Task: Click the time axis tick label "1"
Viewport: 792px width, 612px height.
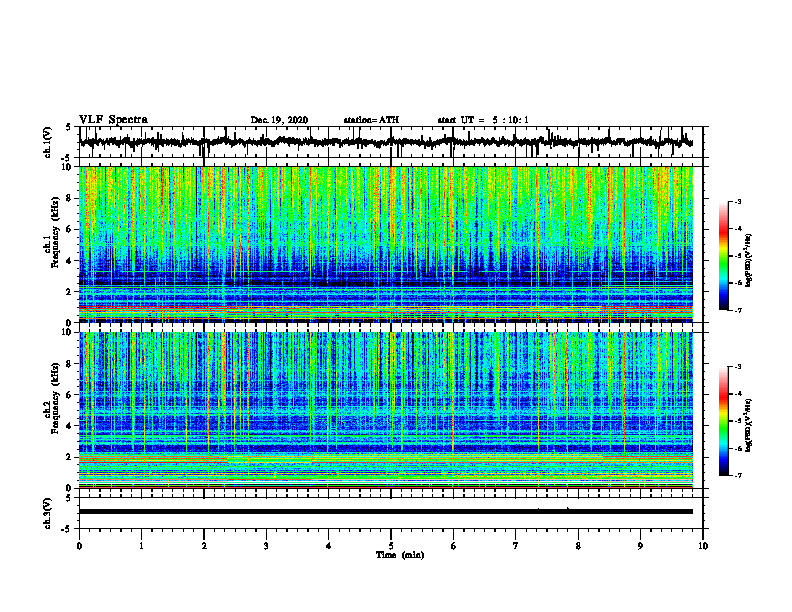Action: pos(141,546)
